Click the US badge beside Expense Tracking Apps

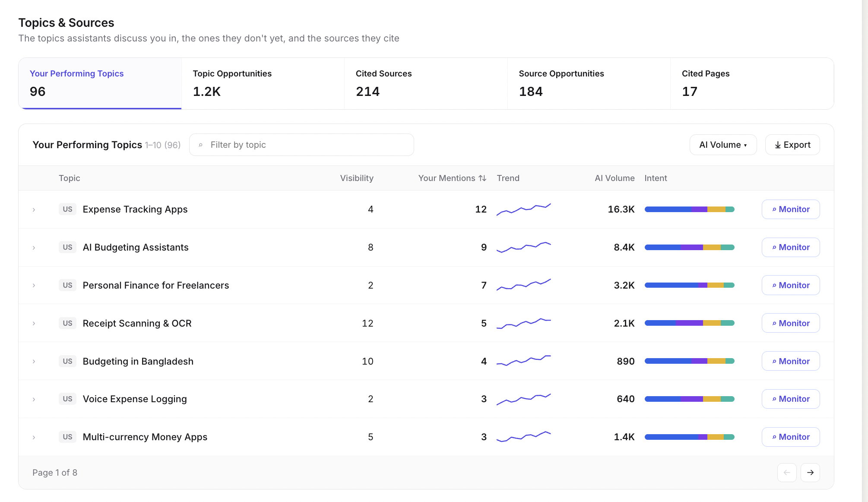(67, 209)
